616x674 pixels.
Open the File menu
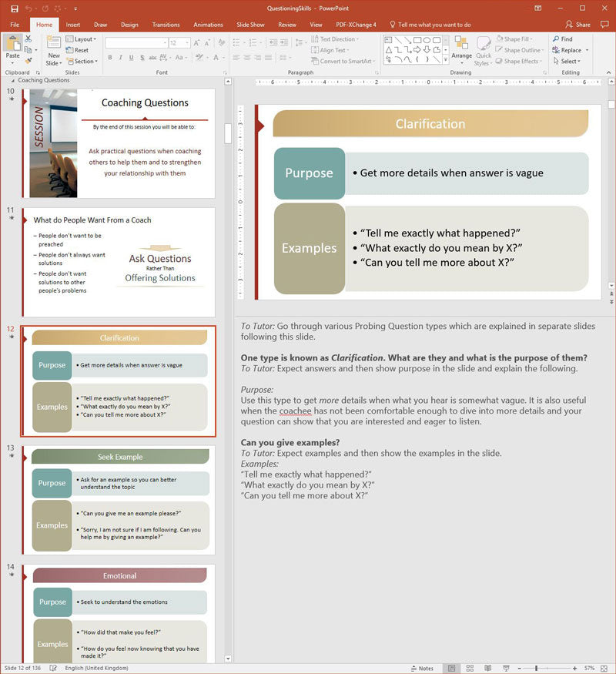[15, 25]
